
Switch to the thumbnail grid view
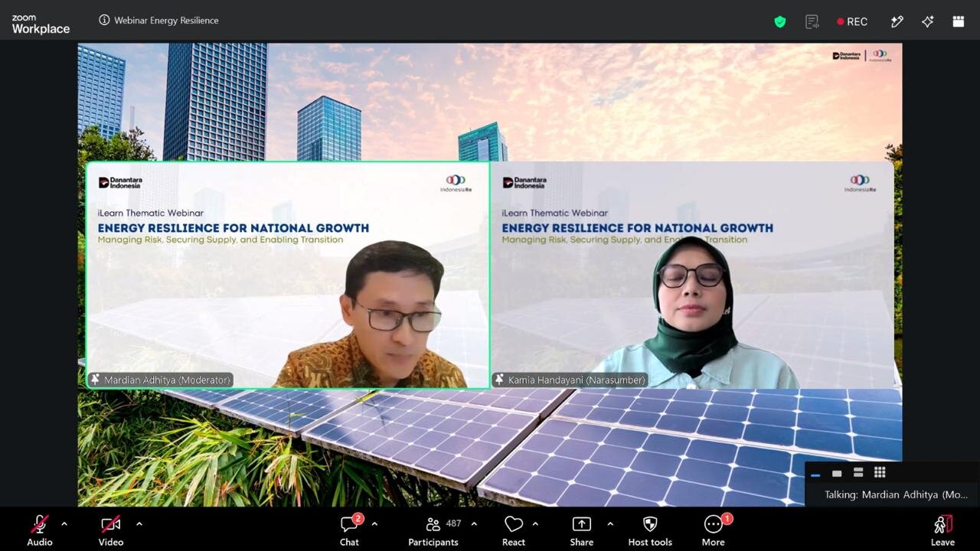click(x=880, y=472)
